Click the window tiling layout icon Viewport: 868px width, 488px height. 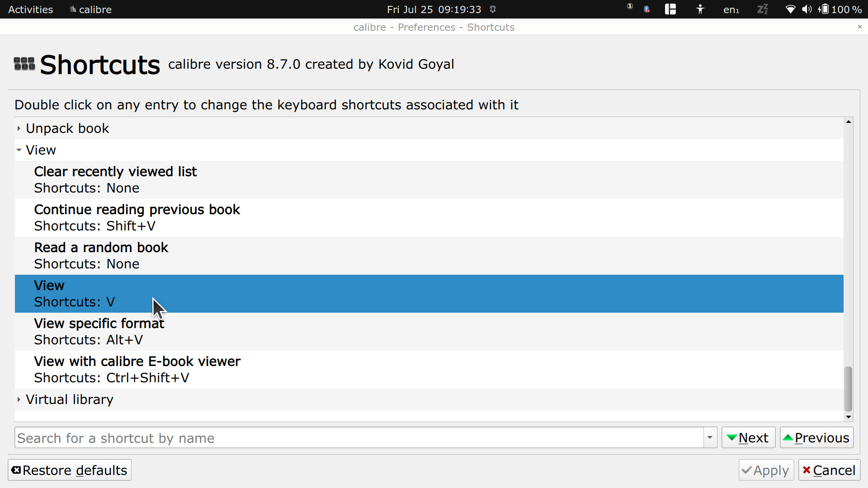pos(670,9)
